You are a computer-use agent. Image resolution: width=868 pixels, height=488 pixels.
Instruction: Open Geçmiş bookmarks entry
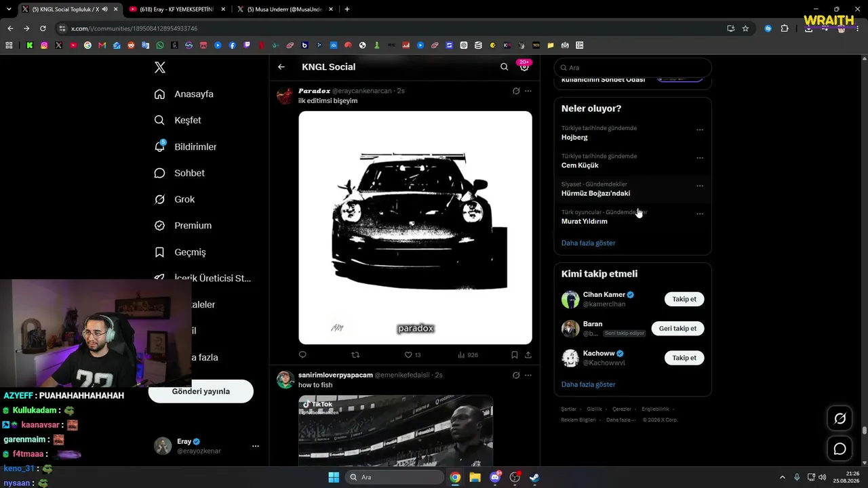pos(180,252)
